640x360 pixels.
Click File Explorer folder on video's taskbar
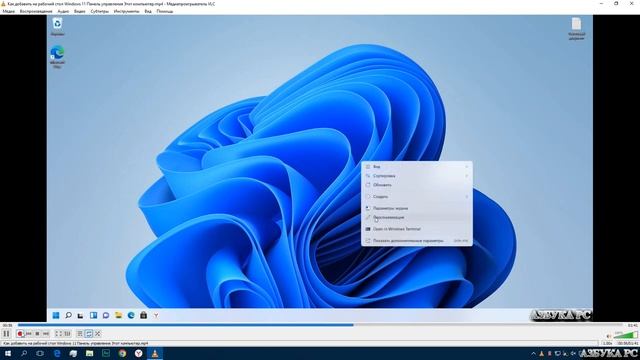coord(118,315)
